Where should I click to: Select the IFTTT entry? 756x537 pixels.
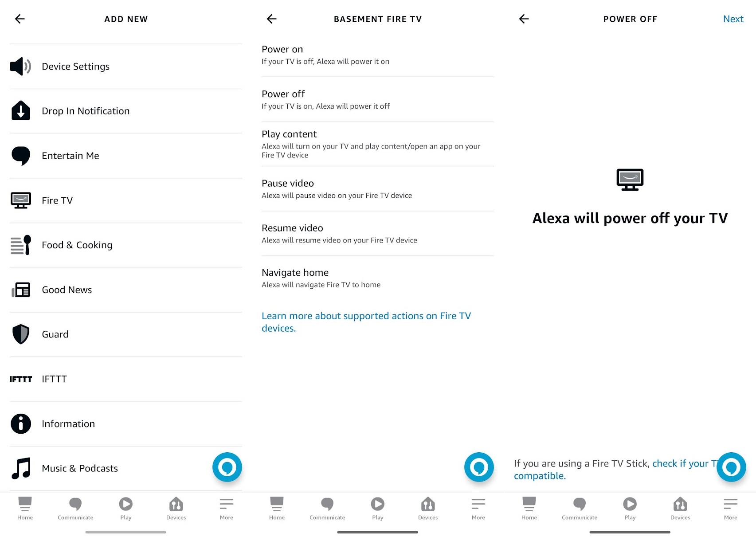click(54, 379)
